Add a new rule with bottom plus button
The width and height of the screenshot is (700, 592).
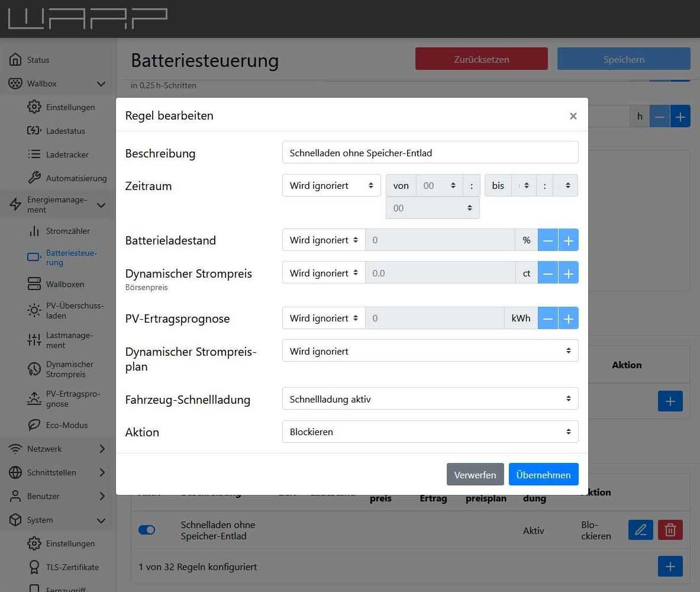(x=670, y=567)
